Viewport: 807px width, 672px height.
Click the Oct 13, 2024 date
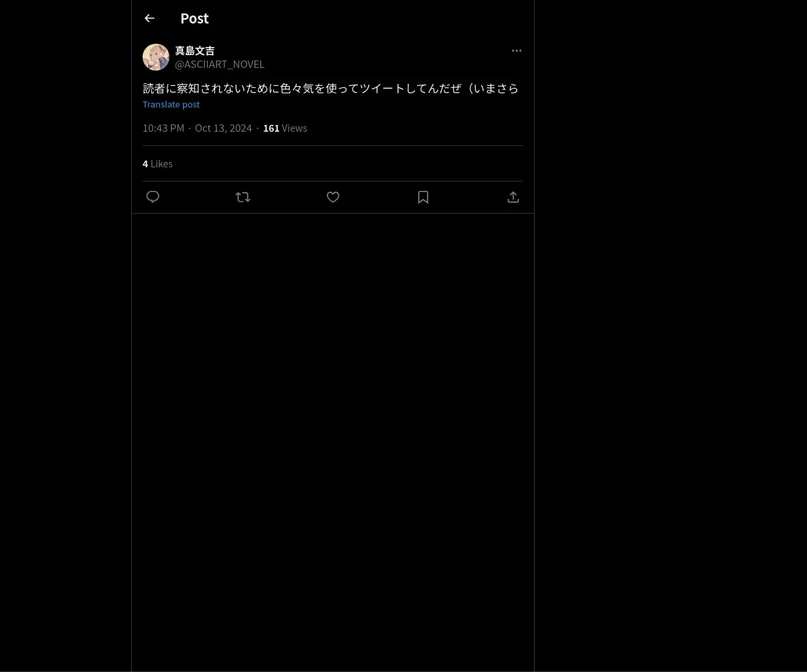coord(223,128)
